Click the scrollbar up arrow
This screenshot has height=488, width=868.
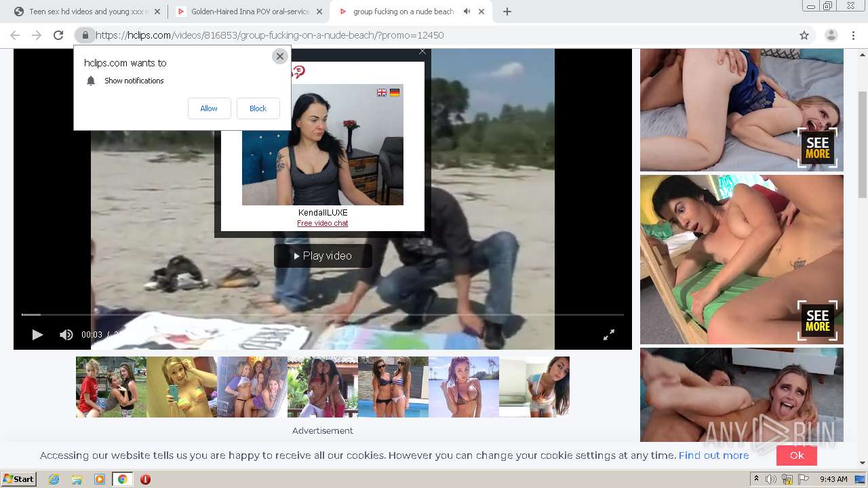tap(863, 54)
